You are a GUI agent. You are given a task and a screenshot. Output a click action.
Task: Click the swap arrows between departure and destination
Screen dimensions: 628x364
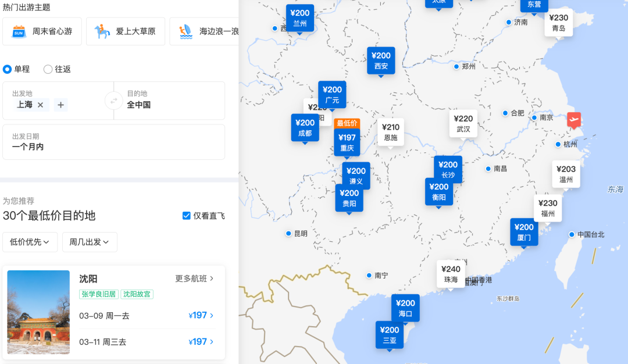113,101
